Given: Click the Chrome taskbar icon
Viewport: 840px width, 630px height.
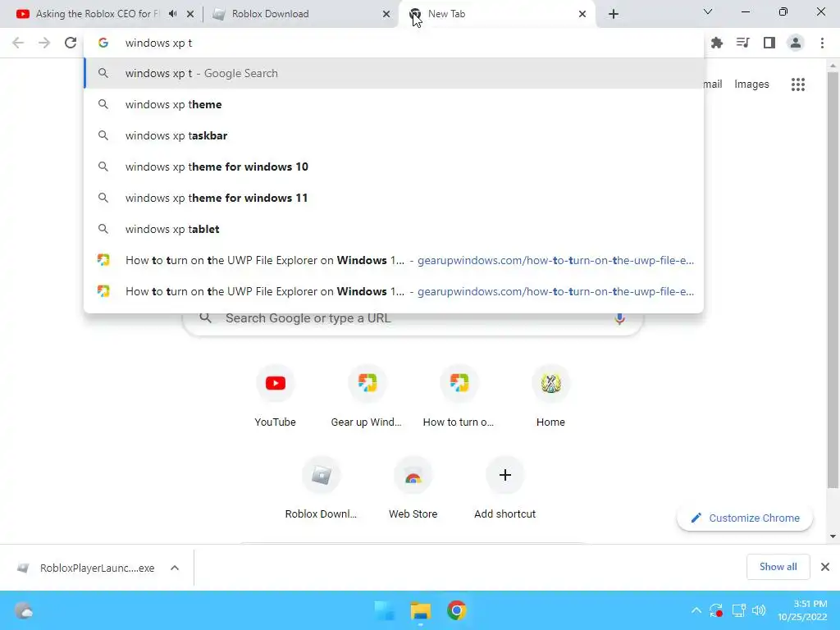Looking at the screenshot, I should (x=456, y=610).
